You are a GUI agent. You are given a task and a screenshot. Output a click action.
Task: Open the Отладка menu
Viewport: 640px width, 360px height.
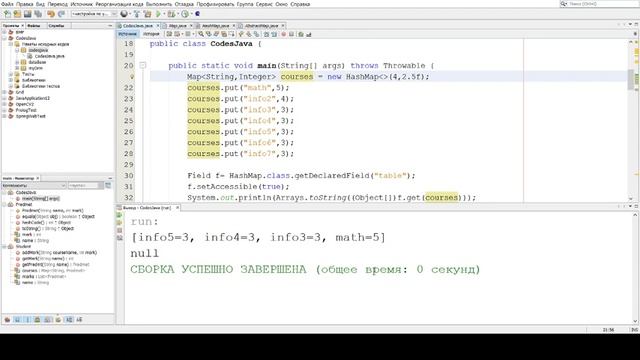[x=184, y=4]
